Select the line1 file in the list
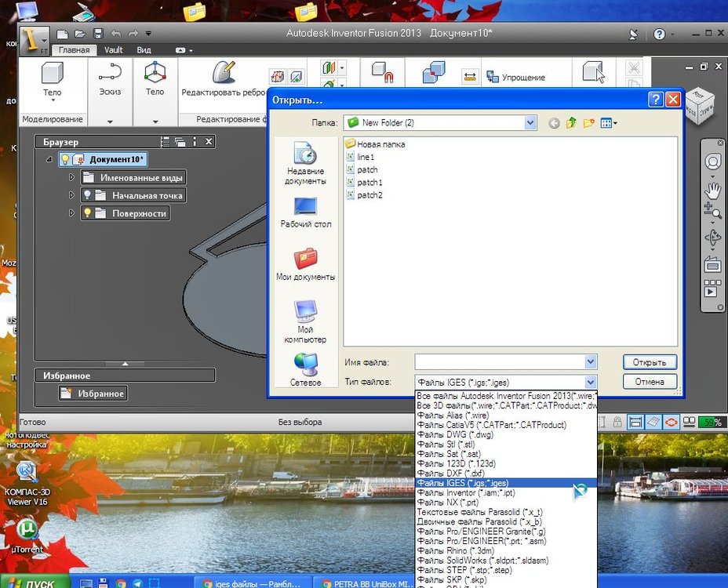 (360, 157)
